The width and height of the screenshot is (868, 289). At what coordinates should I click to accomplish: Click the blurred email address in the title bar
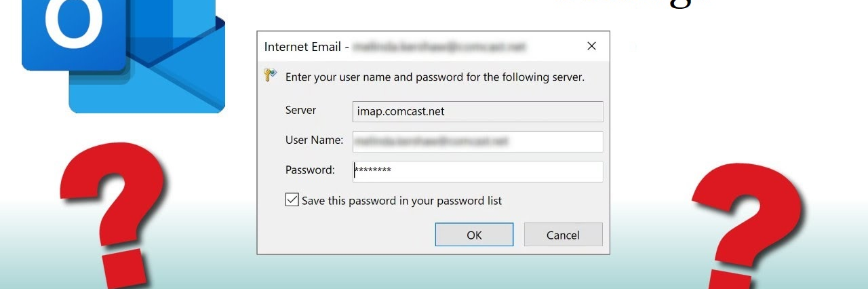click(441, 47)
